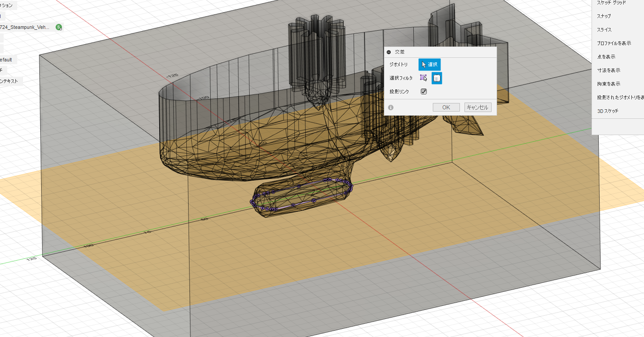644x337 pixels.
Task: Toggle 投影されたジオメトリ display option
Action: pos(620,98)
